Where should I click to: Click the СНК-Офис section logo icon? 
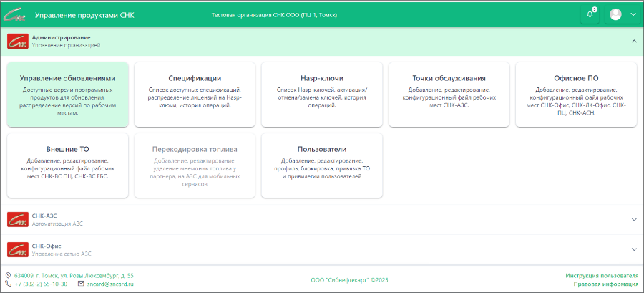click(x=17, y=249)
